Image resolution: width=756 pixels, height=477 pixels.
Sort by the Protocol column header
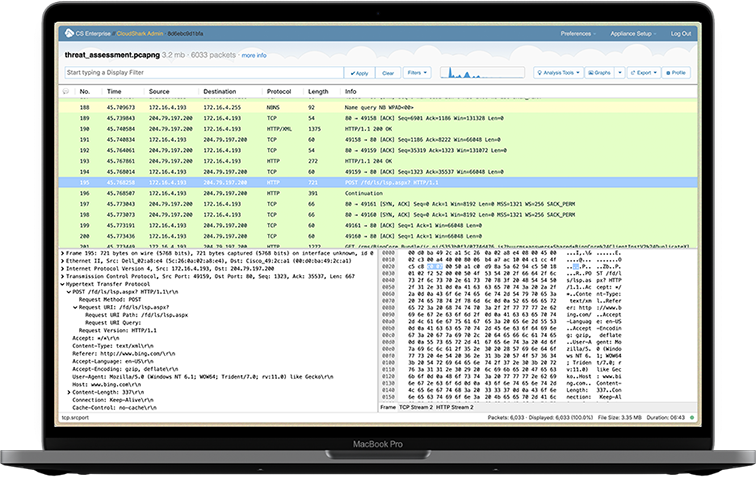click(279, 91)
